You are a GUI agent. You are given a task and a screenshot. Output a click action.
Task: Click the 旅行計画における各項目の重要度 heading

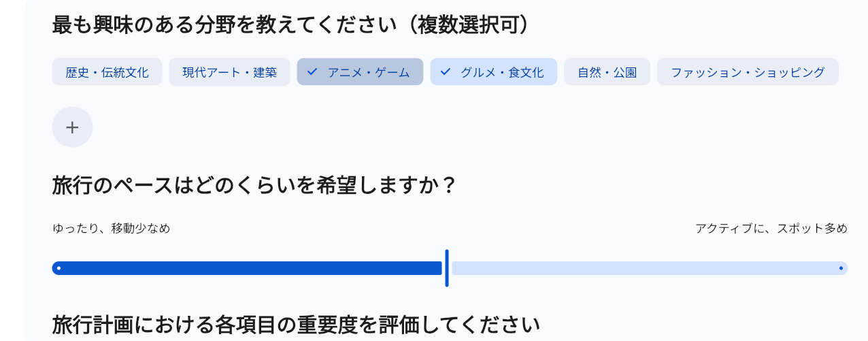[296, 325]
